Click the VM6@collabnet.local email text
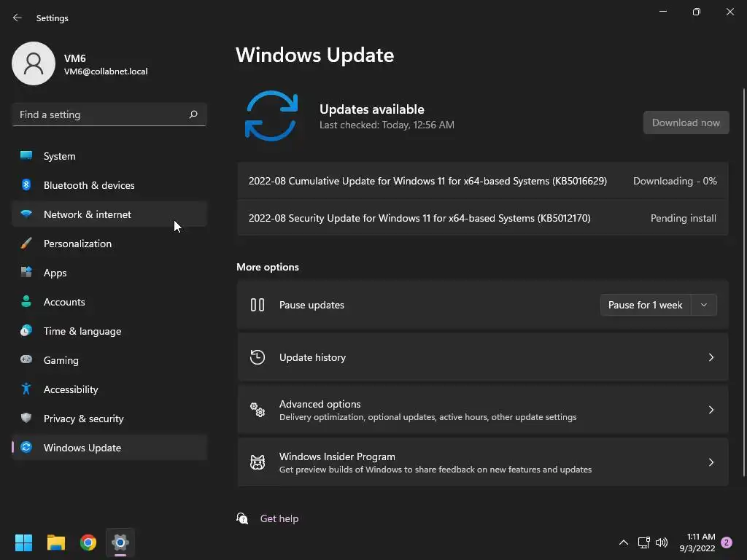The height and width of the screenshot is (560, 747). pos(106,71)
